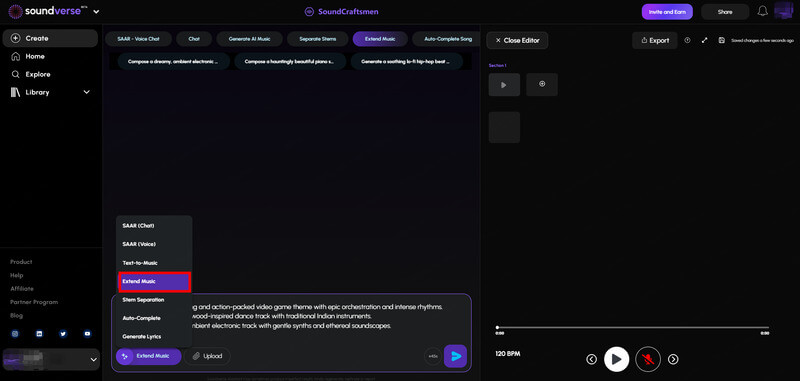Click the Upload attachment button

point(207,356)
